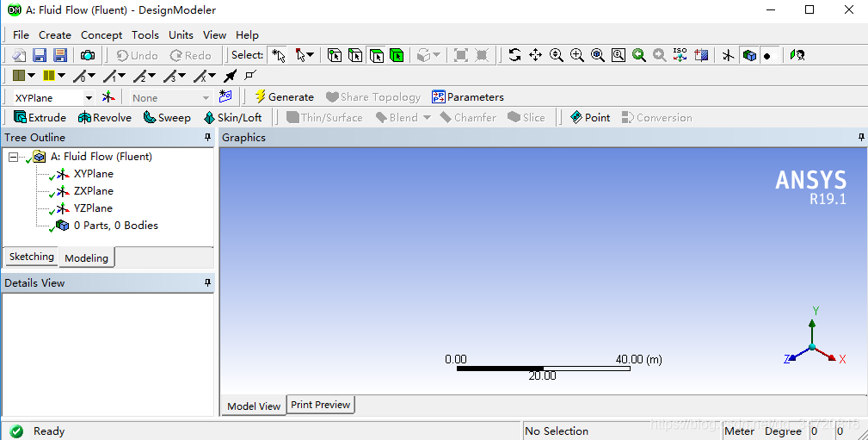Enable the vertex selection filter
868x440 pixels.
335,55
